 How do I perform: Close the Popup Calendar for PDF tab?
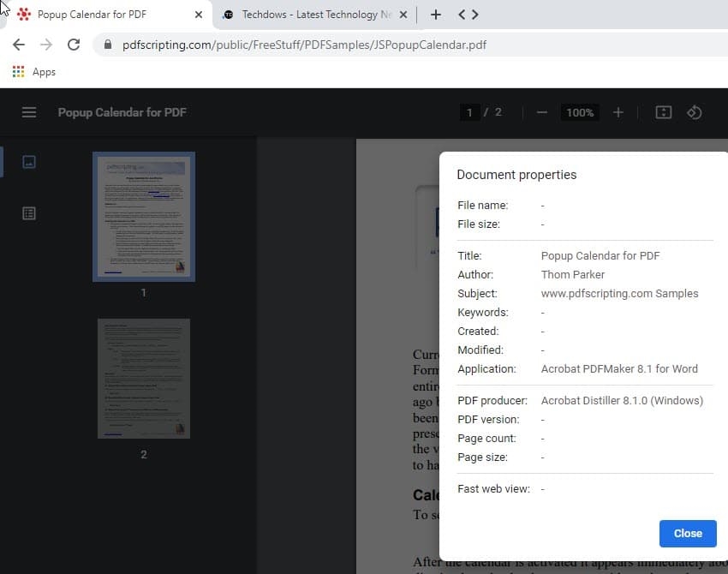[199, 15]
